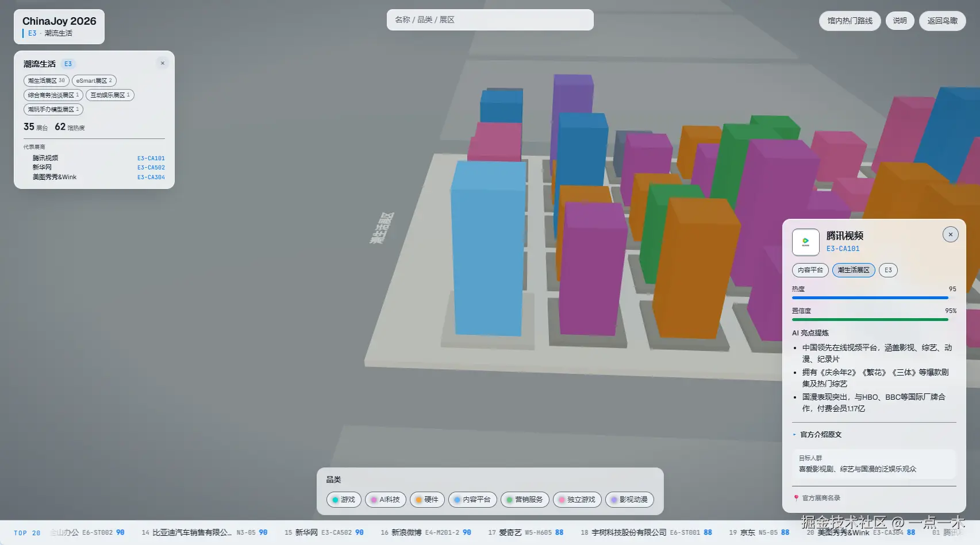Open the 说明 help button
Viewport: 980px width, 545px height.
point(900,21)
